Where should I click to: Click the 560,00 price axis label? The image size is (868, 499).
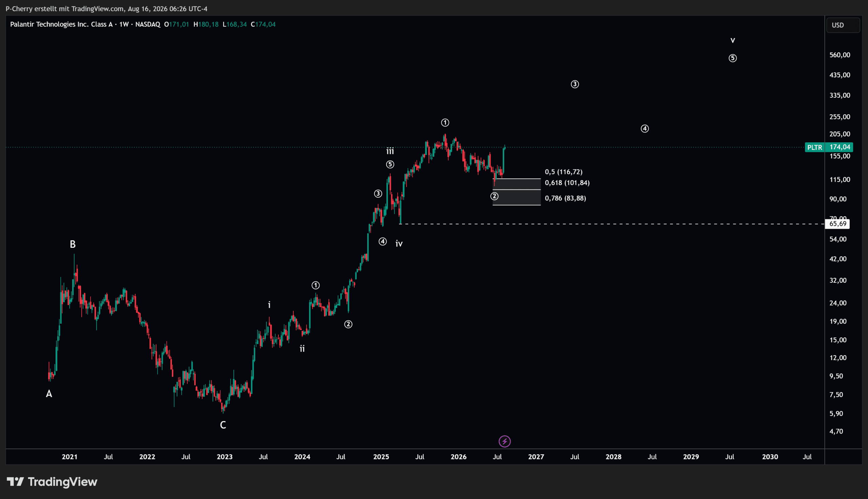click(x=840, y=55)
